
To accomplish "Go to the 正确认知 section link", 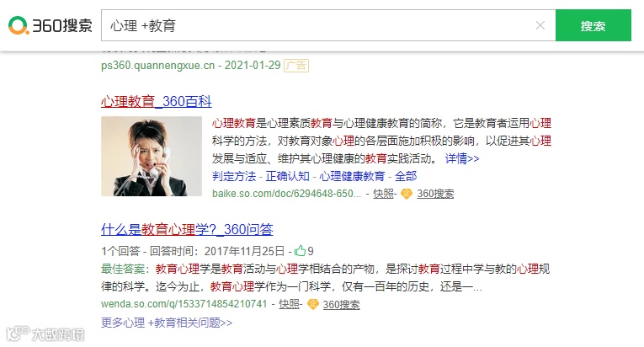I will [288, 176].
